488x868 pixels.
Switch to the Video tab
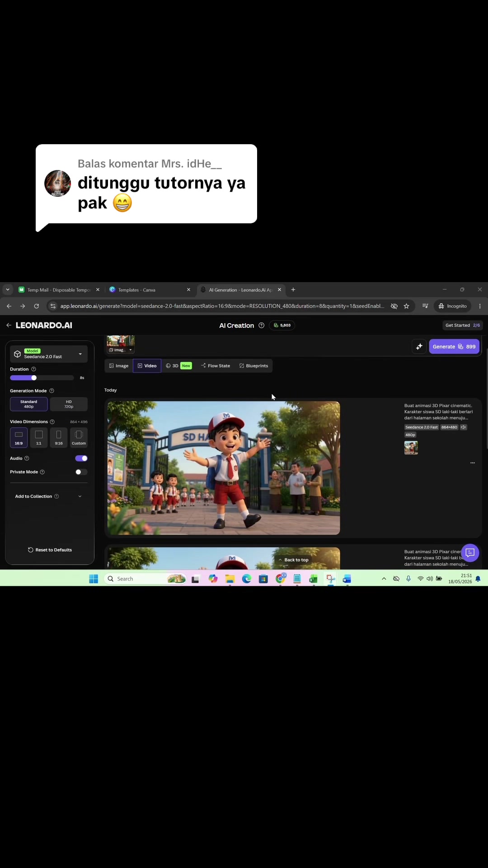pos(147,366)
